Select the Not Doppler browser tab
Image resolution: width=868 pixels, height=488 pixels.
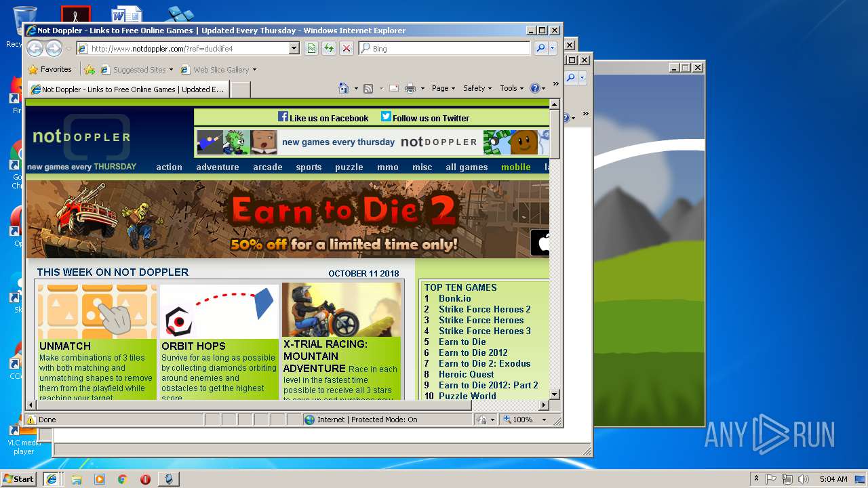tap(128, 89)
